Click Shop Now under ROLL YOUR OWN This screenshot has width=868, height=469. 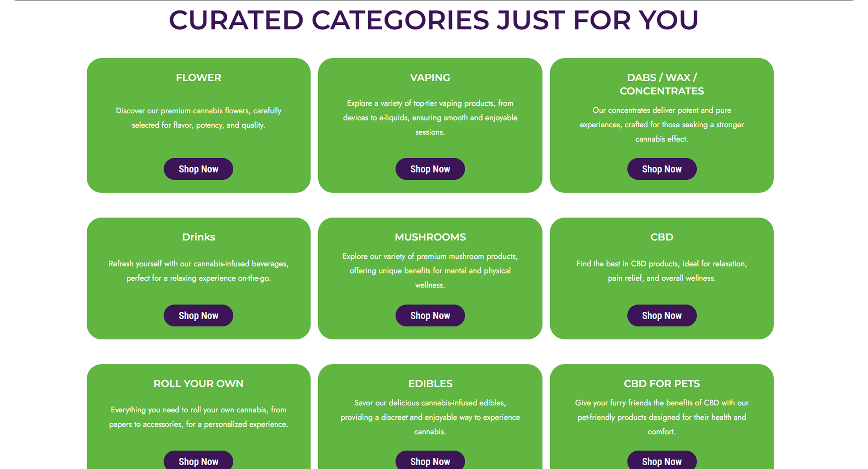coord(198,461)
